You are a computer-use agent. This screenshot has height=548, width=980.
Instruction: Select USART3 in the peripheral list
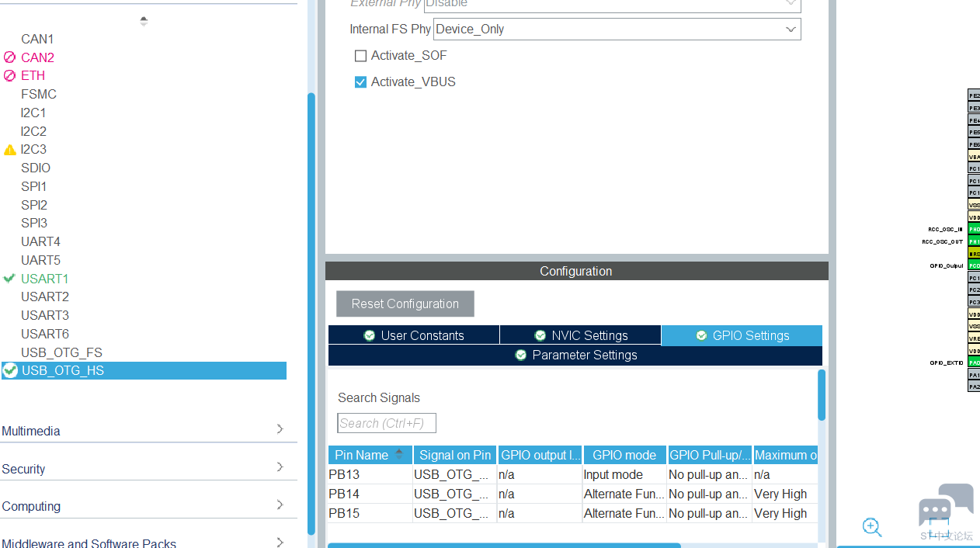45,315
